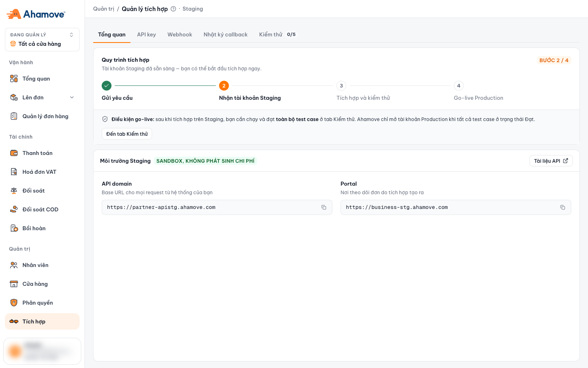Expand the Lên đơn submenu chevron
Screen dimensions: 588x368
click(72, 97)
